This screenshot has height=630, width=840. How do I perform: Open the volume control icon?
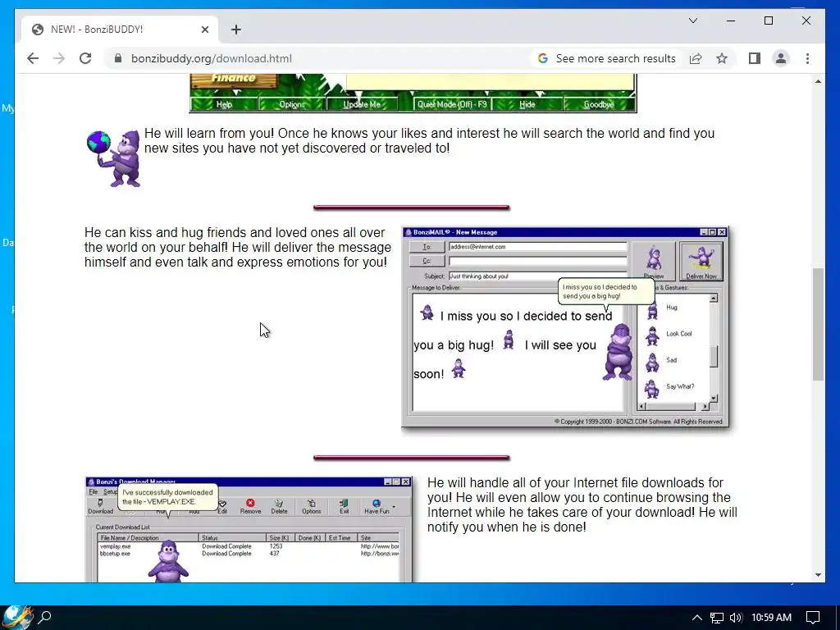click(736, 618)
